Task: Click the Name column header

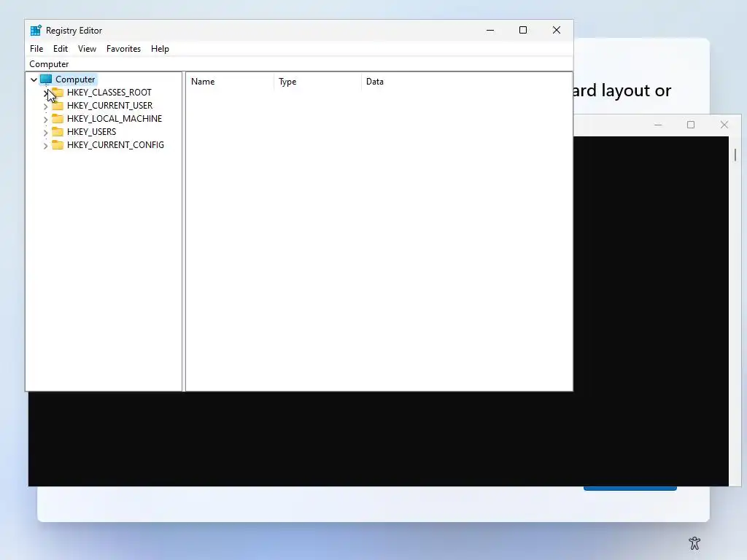Action: (x=230, y=82)
